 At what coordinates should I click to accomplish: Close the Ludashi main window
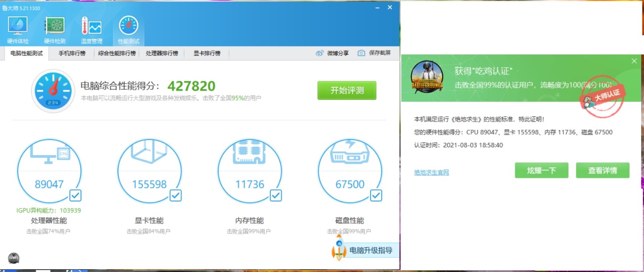(x=390, y=7)
